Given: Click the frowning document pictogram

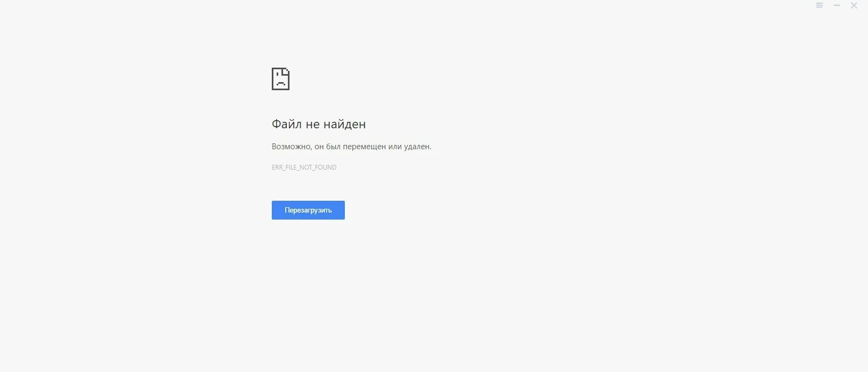Looking at the screenshot, I should point(280,79).
